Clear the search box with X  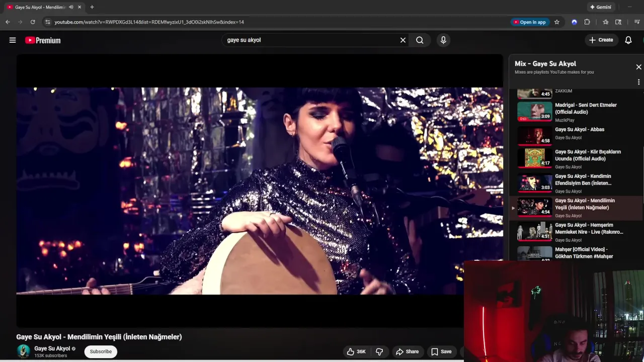tap(403, 40)
